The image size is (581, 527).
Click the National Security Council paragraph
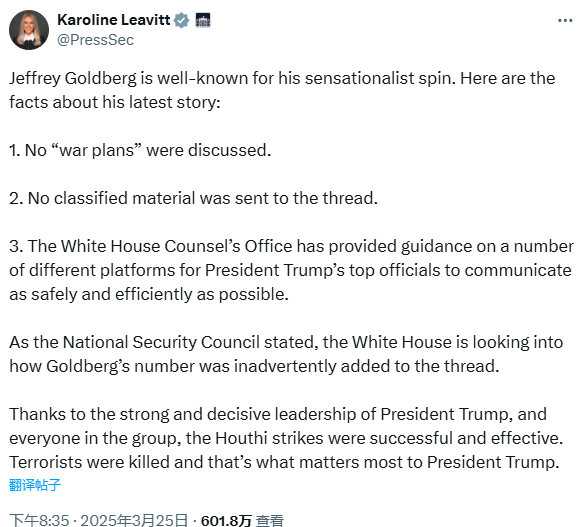pyautogui.click(x=286, y=354)
